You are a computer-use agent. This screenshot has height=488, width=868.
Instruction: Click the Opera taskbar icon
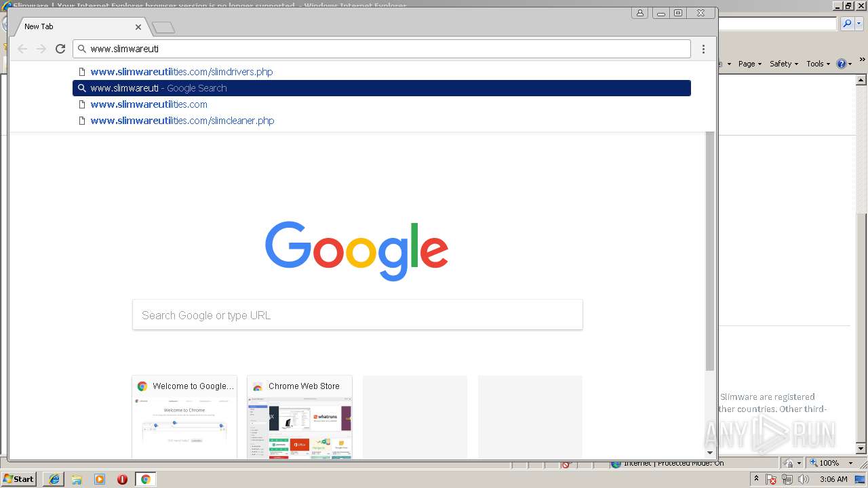point(123,479)
